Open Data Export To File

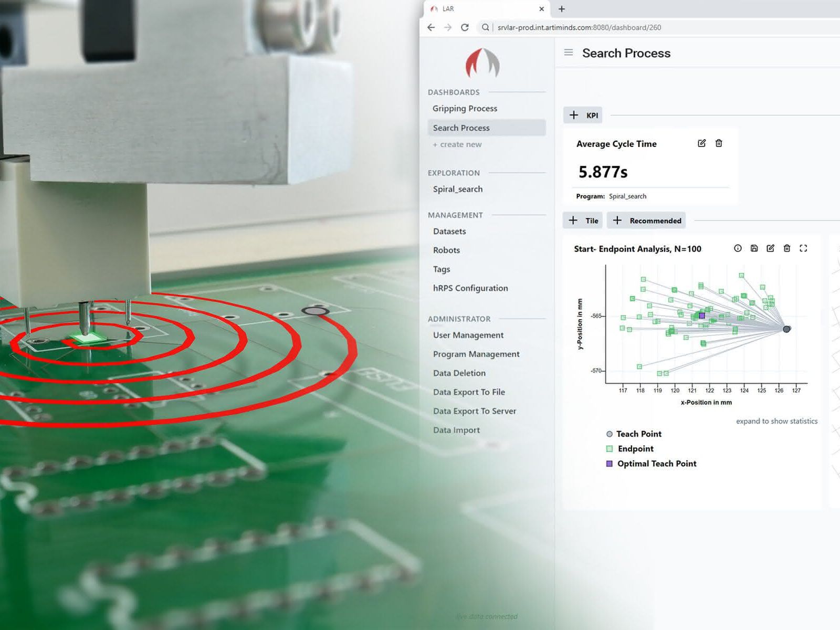tap(469, 392)
